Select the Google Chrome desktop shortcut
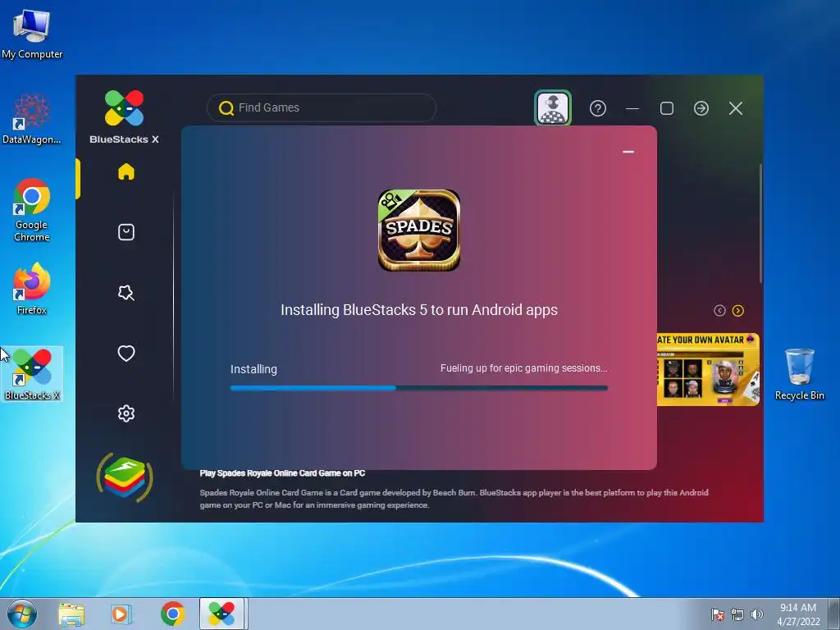The width and height of the screenshot is (840, 630). tap(32, 210)
